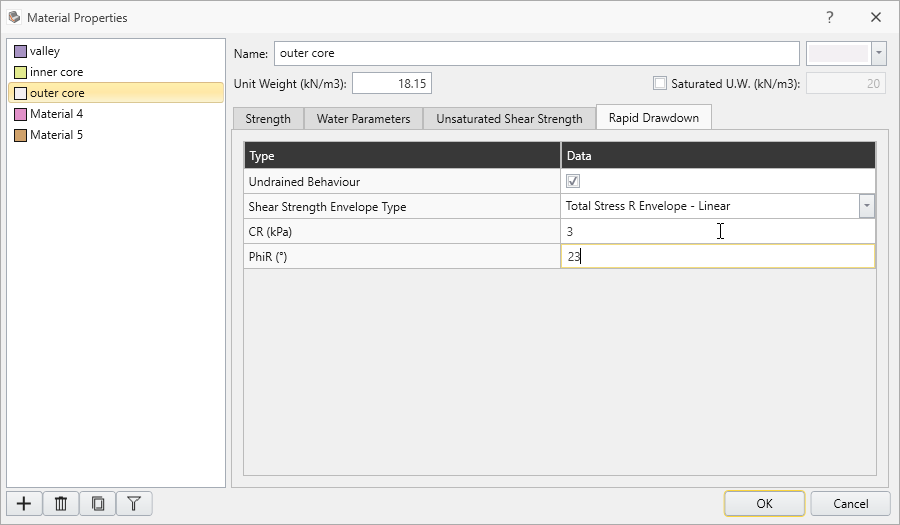Click the Cancel button
Viewport: 900px width, 525px height.
click(x=851, y=504)
